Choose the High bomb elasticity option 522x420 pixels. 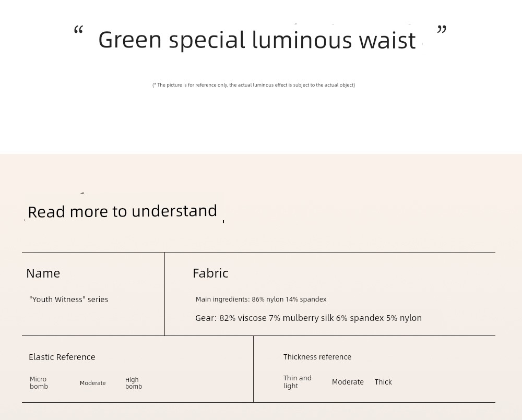coord(134,383)
